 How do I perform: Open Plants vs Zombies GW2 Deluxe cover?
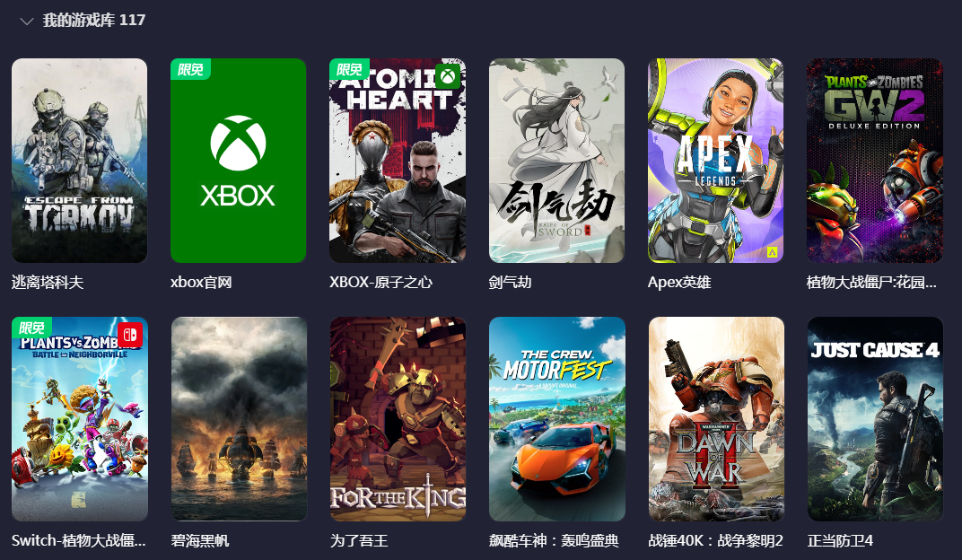(874, 161)
